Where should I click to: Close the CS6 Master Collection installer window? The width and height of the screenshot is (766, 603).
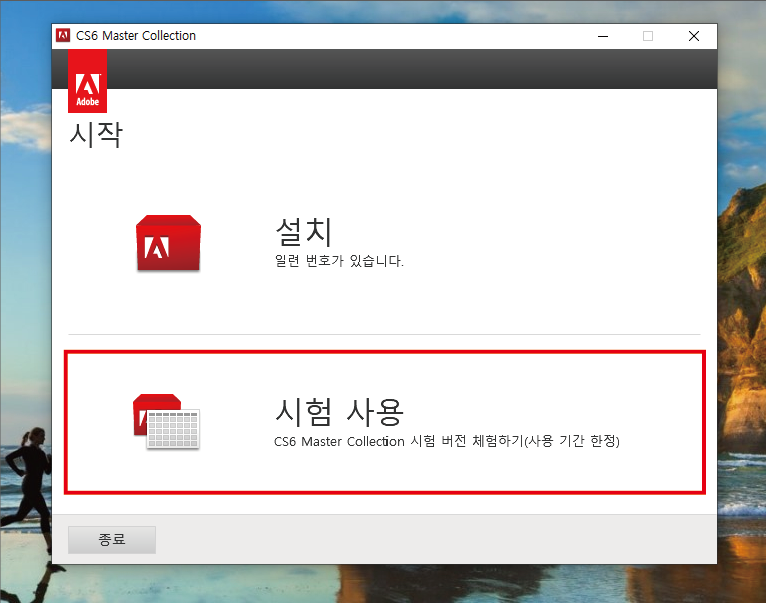(694, 36)
